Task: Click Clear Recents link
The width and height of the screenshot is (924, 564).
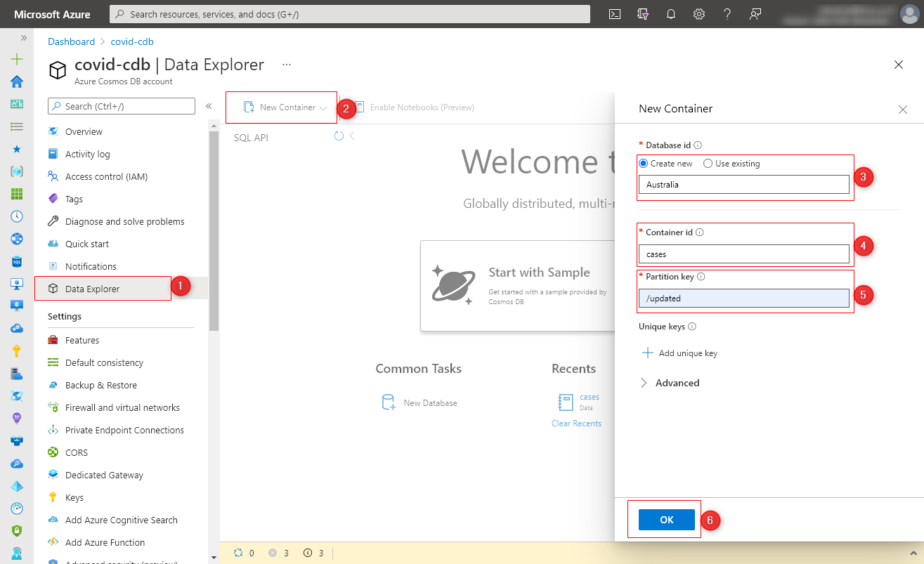Action: [x=576, y=424]
